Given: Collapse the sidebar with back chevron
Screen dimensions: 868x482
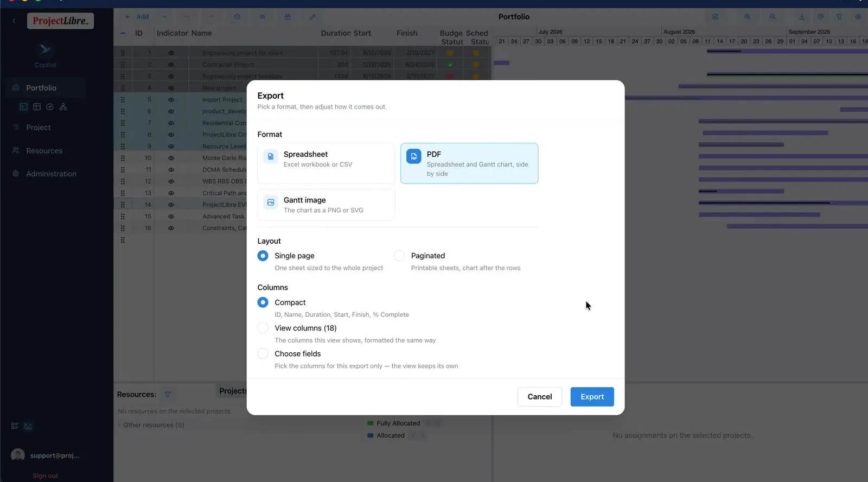Looking at the screenshot, I should [x=14, y=21].
